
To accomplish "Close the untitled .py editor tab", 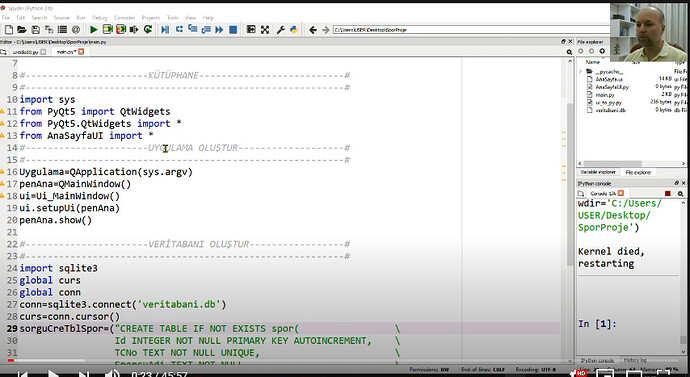I will coord(43,51).
